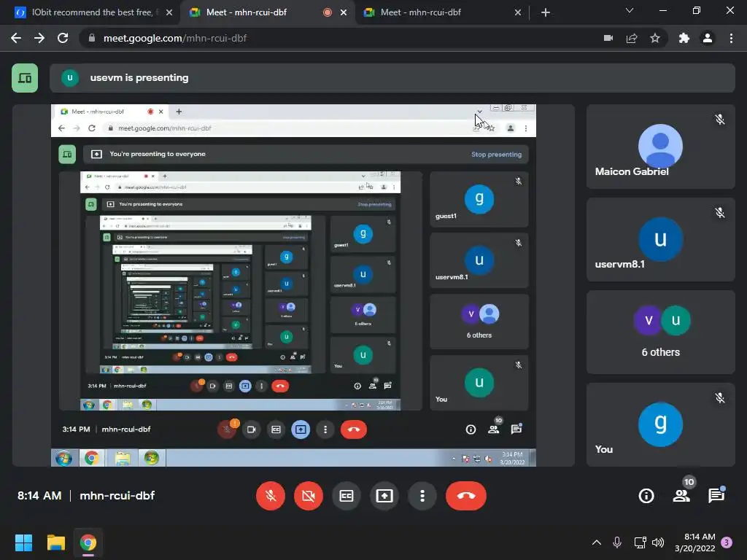Click the guest1 tile in shared screen
Screen dimensions: 747x560
pos(479,199)
